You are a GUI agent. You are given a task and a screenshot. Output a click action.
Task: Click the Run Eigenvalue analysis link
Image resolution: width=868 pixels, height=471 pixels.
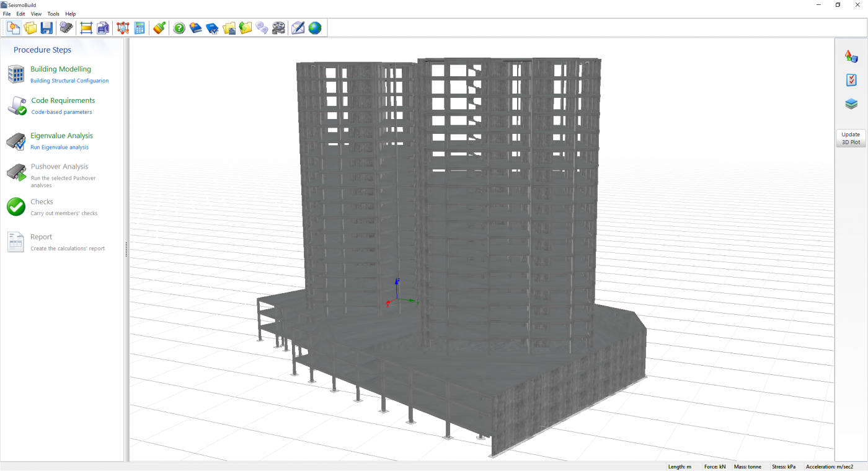coord(60,147)
